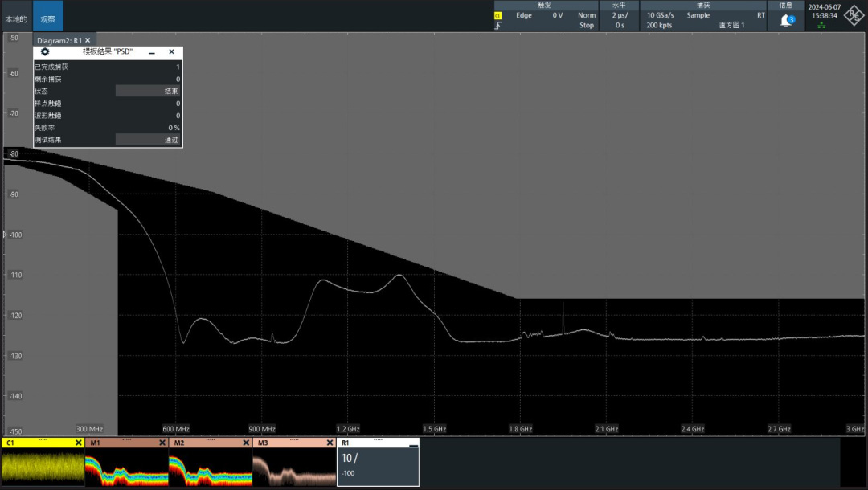Click the 直方图 1 histogram label
The image size is (868, 490).
click(732, 26)
